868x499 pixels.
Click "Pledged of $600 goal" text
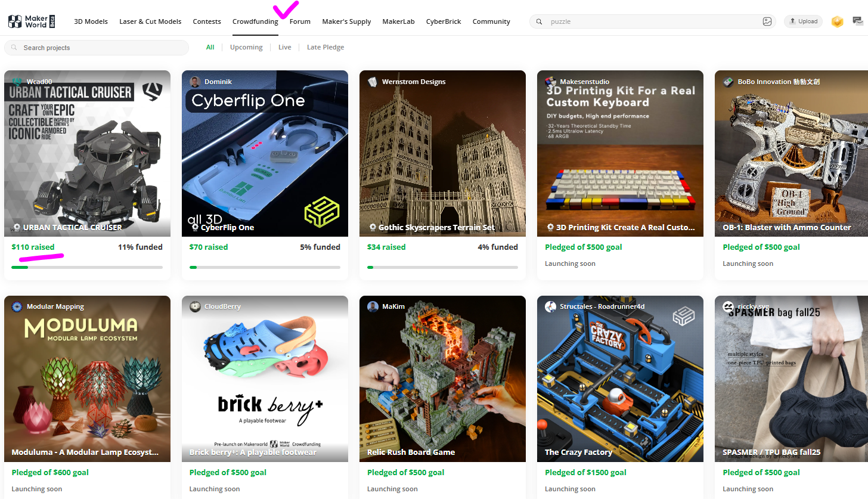50,472
